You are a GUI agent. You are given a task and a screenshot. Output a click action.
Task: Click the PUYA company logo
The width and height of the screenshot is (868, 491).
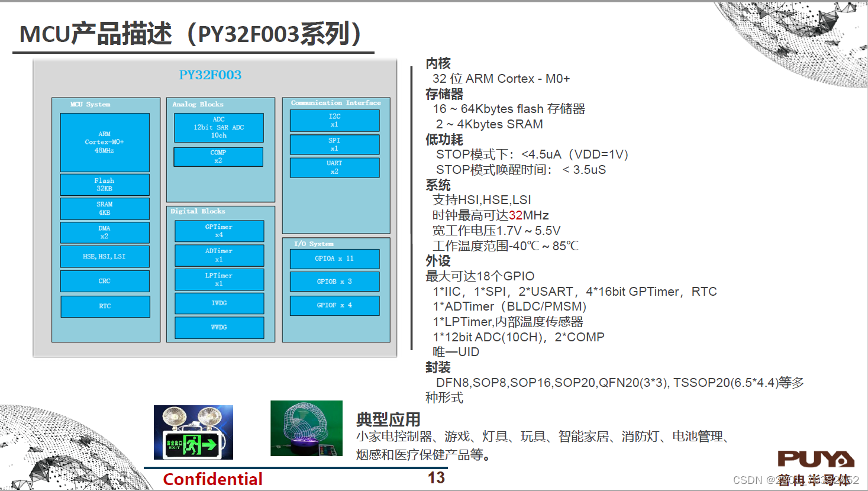(816, 459)
